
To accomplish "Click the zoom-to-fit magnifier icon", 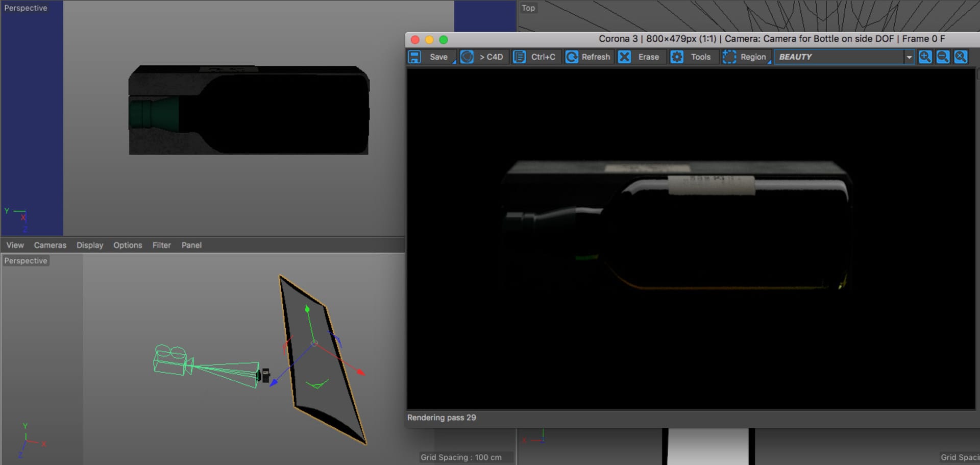I will coord(961,57).
